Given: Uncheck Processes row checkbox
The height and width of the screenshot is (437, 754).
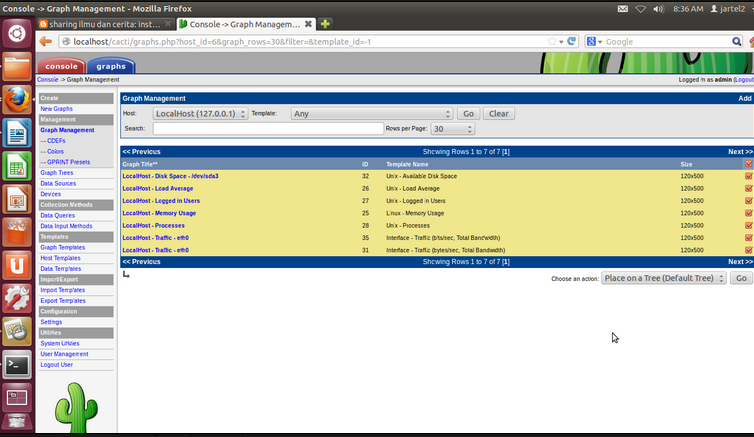Looking at the screenshot, I should tap(748, 225).
